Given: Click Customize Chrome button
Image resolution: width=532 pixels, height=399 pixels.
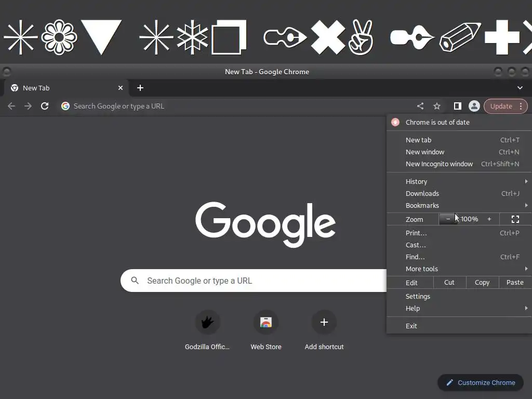Looking at the screenshot, I should point(481,383).
